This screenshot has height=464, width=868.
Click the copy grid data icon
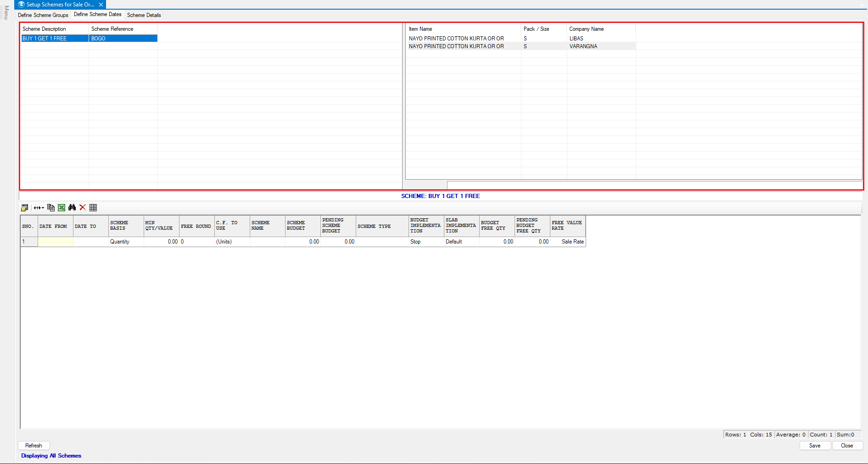coord(51,208)
